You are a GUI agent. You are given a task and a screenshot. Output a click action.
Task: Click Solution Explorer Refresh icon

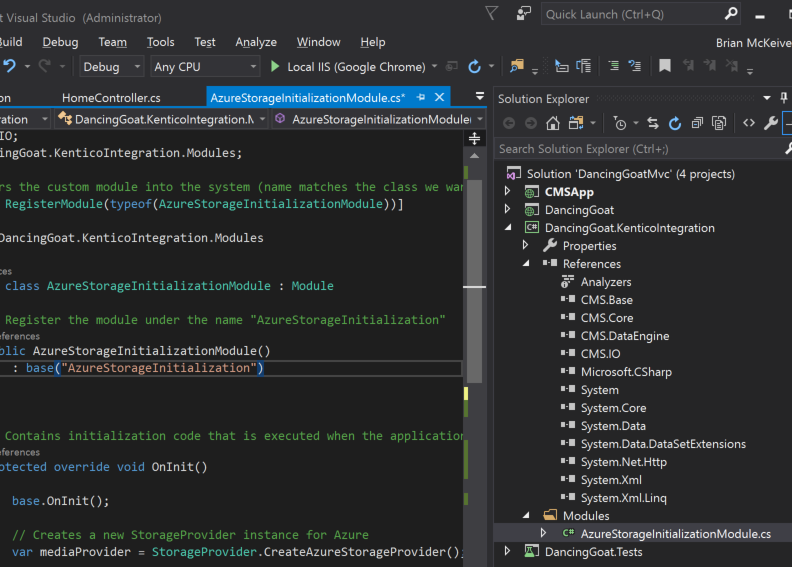[x=675, y=123]
